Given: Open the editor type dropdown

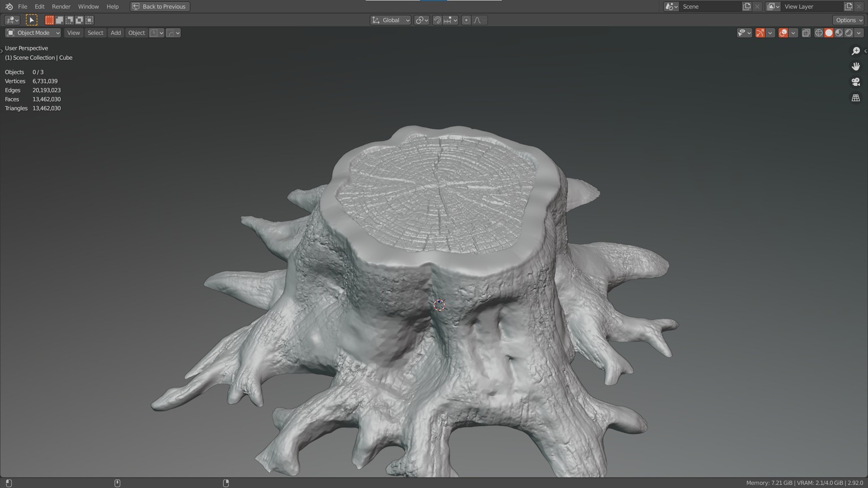Looking at the screenshot, I should (12, 20).
